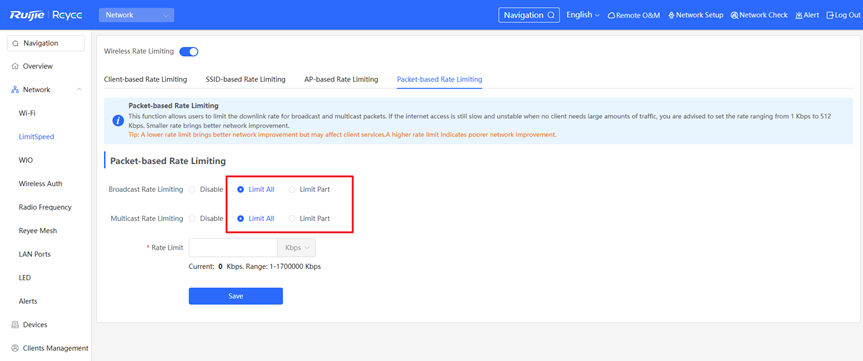The image size is (863, 361).
Task: Open Devices in sidebar
Action: pyautogui.click(x=35, y=325)
